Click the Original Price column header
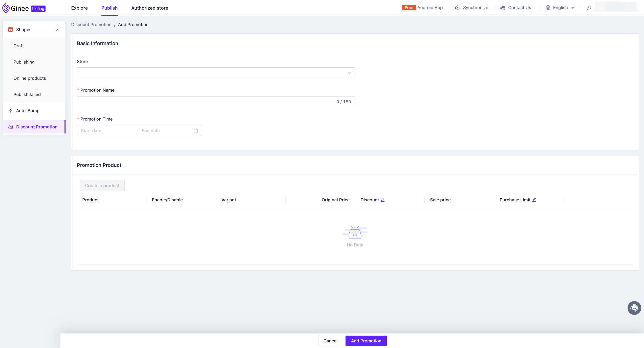This screenshot has height=348, width=644. point(335,200)
